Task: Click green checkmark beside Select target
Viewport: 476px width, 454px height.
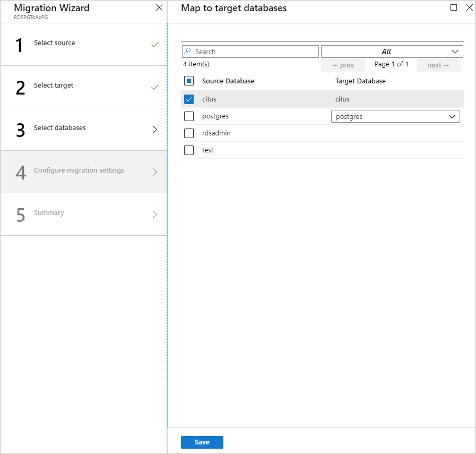Action: click(x=154, y=87)
